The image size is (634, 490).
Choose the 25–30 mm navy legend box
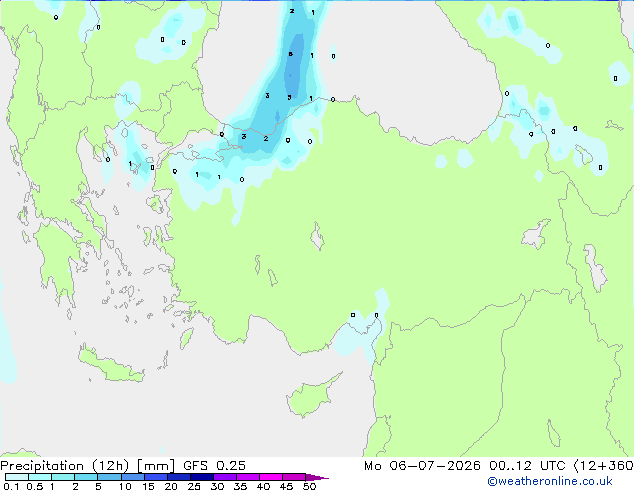click(202, 477)
